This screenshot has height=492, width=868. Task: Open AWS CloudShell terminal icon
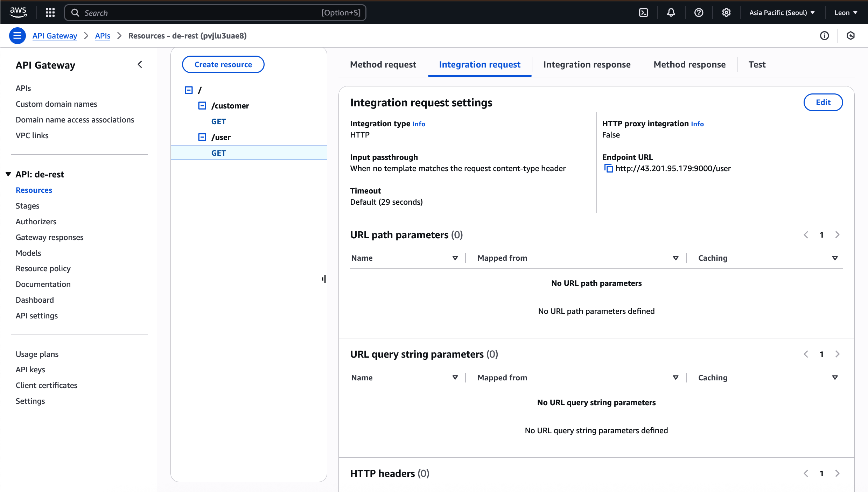pos(643,13)
